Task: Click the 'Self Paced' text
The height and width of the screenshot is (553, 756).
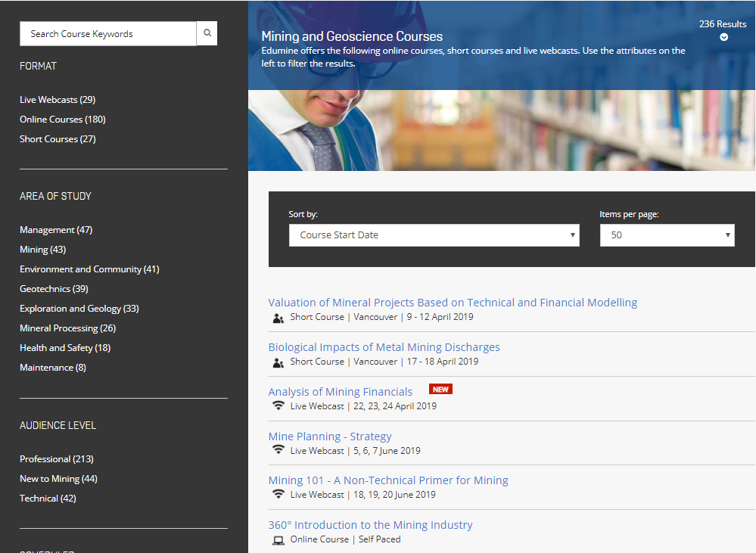Action: (x=379, y=539)
